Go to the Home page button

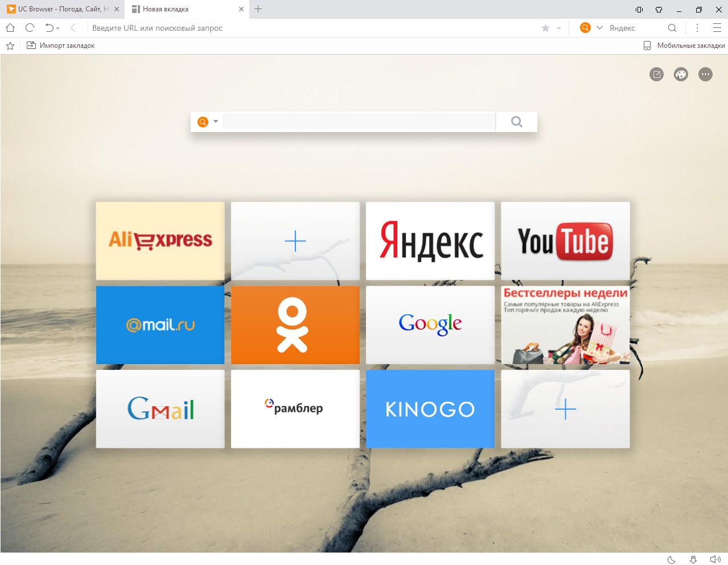[10, 28]
